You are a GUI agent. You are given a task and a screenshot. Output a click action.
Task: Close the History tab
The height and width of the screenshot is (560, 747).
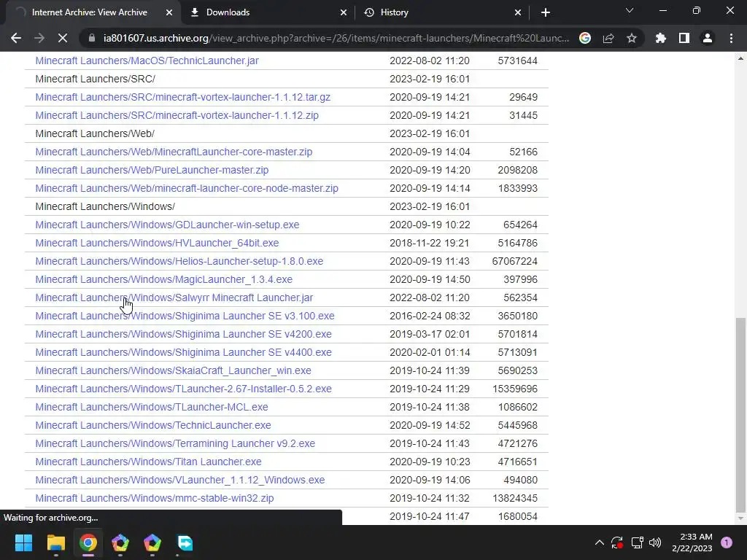(x=518, y=12)
